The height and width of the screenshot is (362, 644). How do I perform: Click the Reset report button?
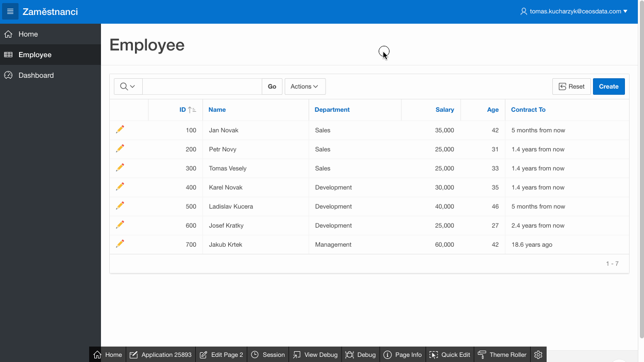pyautogui.click(x=571, y=87)
